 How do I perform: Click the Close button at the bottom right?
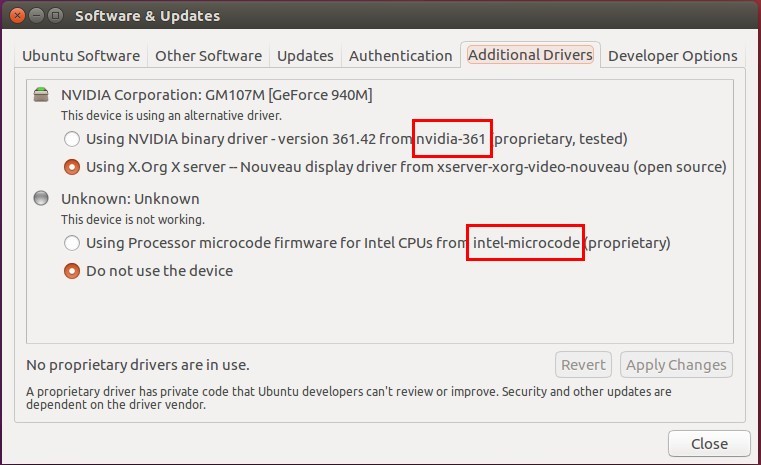point(709,444)
